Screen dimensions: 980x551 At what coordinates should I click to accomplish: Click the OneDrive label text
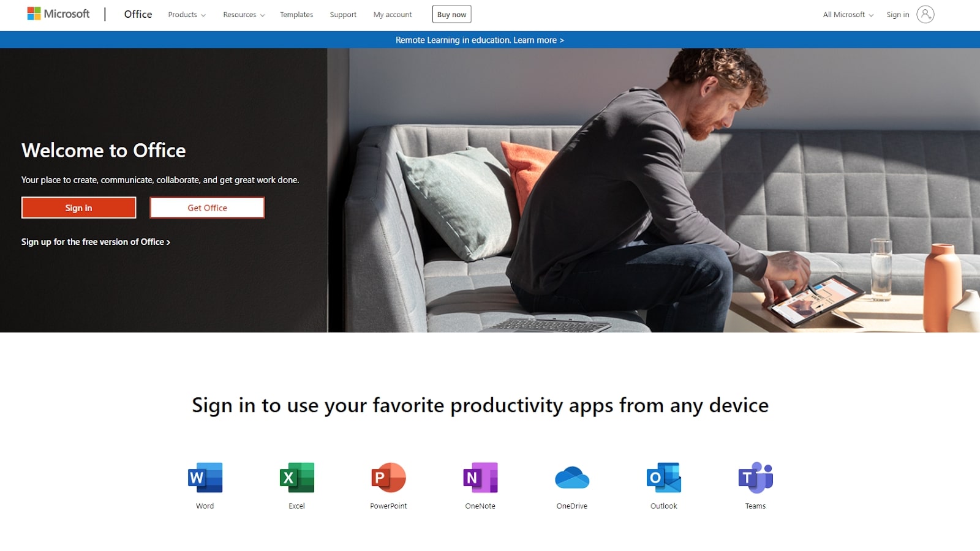[x=572, y=506]
